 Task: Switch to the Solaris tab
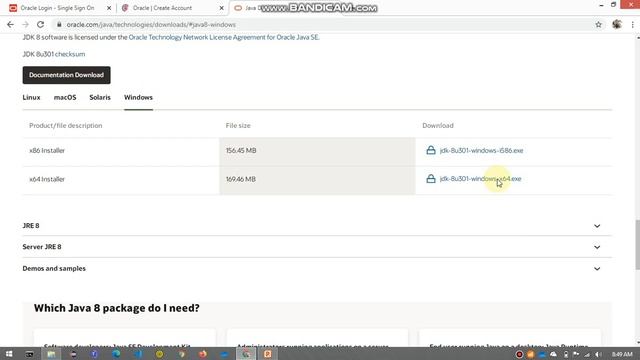(100, 97)
